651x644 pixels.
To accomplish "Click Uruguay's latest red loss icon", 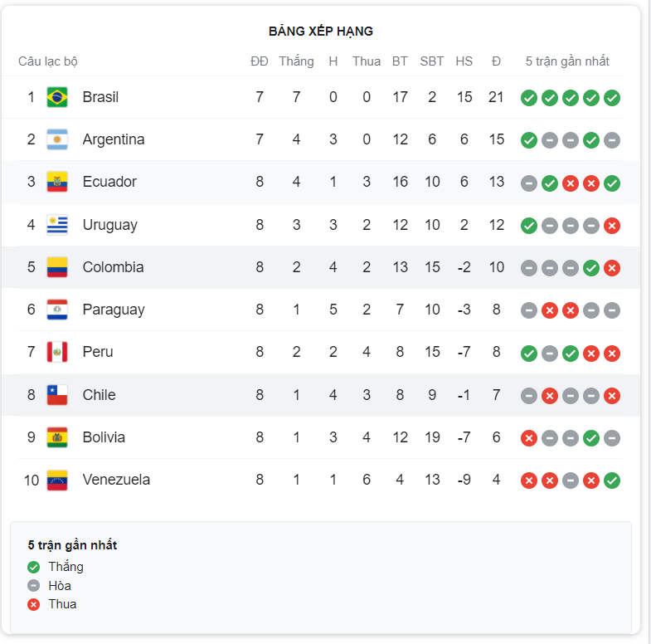I will 611,226.
